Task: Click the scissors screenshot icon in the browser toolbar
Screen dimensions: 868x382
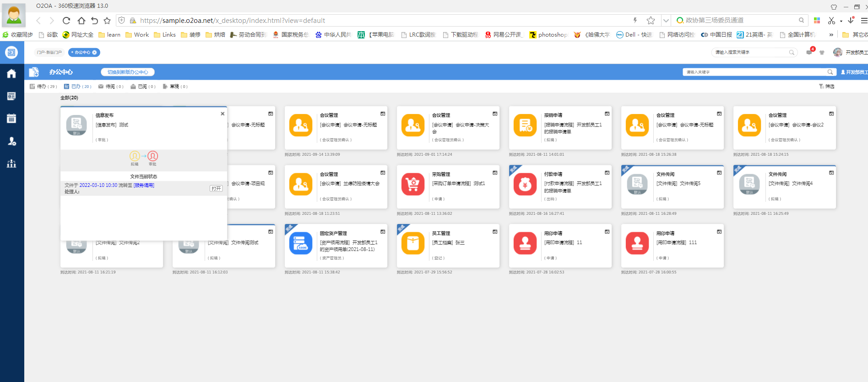Action: (x=831, y=21)
